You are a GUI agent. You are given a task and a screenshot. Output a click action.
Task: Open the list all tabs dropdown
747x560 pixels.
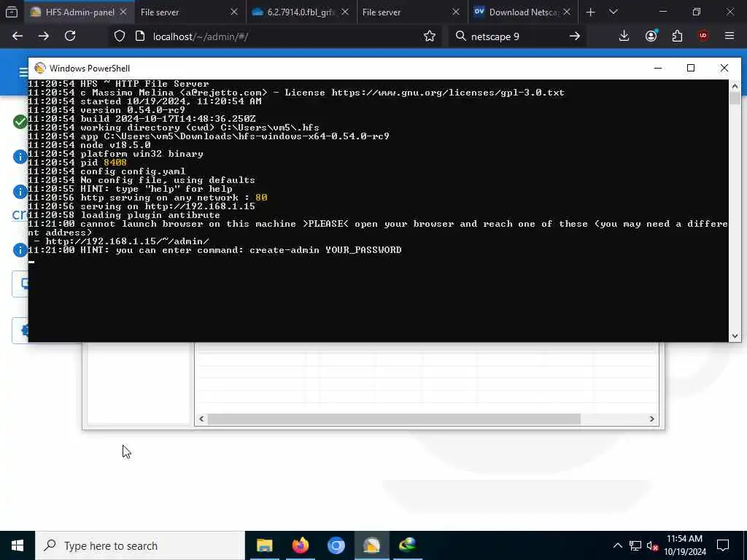(x=614, y=12)
